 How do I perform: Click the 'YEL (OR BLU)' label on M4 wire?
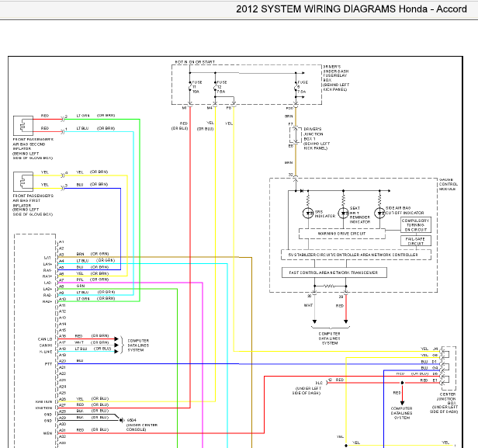tap(206, 126)
